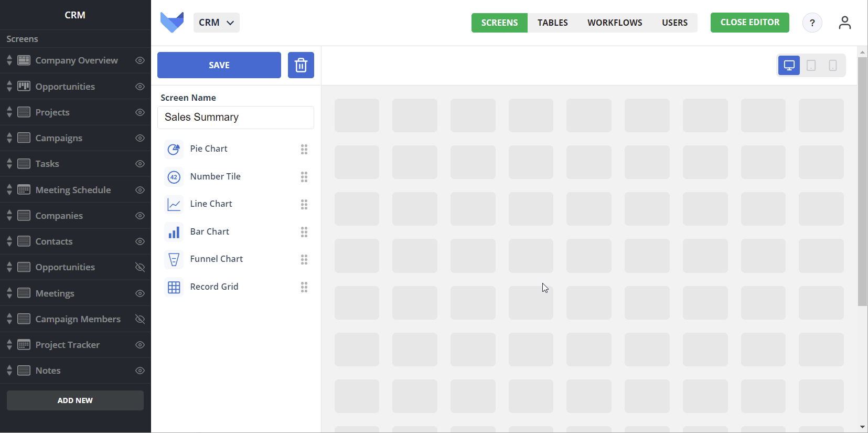Click the drag handle beside Line Chart
Image resolution: width=868 pixels, height=433 pixels.
tap(304, 204)
